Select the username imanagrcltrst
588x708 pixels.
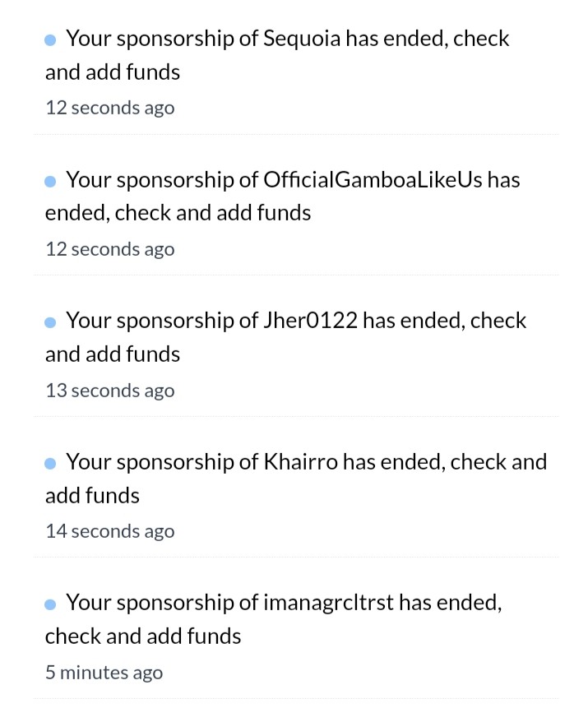click(x=328, y=604)
